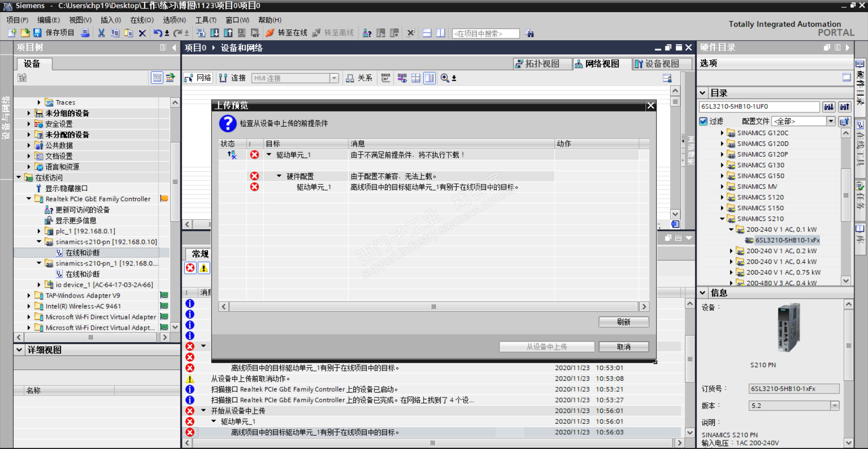Image resolution: width=868 pixels, height=449 pixels.
Task: Open the 版本 version dropdown
Action: pos(835,406)
